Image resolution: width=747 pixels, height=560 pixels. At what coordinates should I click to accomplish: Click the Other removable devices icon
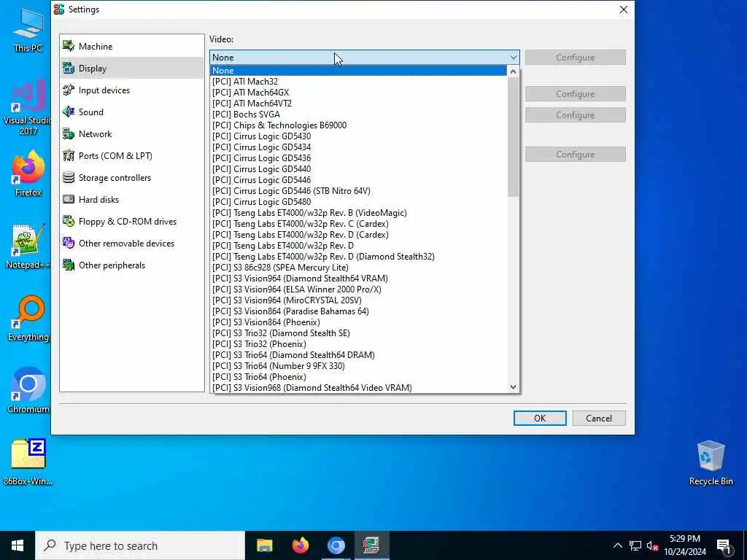point(69,244)
